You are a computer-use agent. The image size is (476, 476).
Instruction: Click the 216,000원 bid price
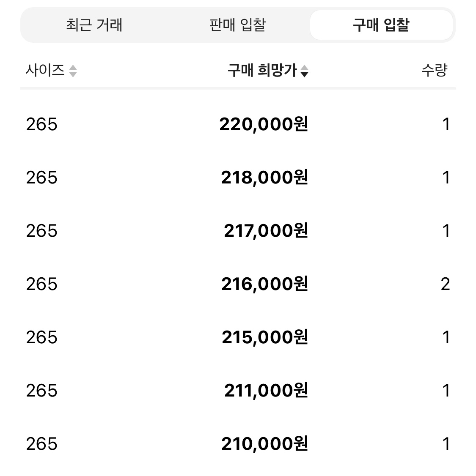pos(264,284)
